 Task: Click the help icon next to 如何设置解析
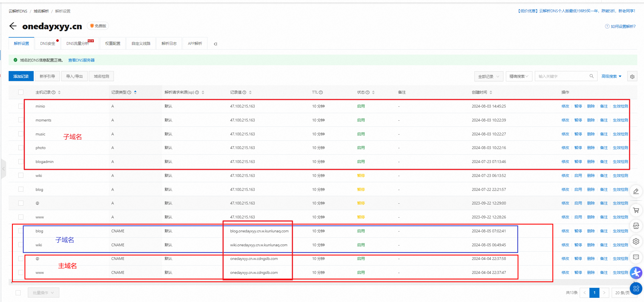pyautogui.click(x=607, y=26)
